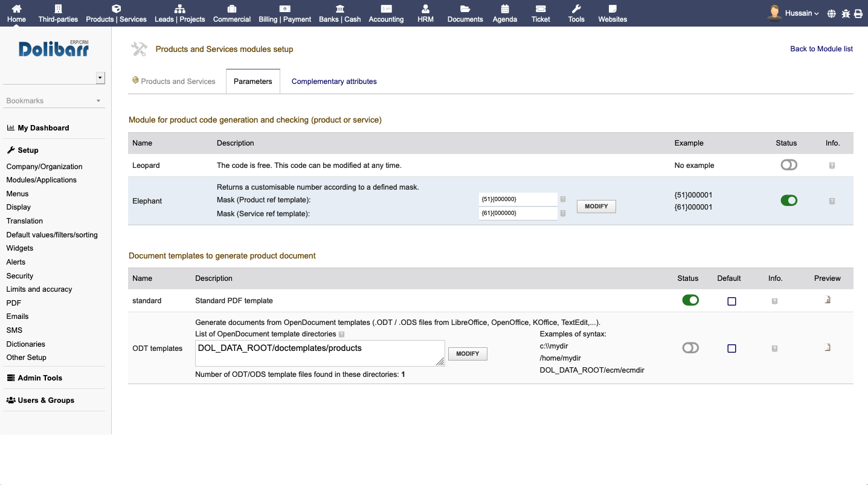
Task: Click info icon for Elephant row
Action: click(832, 201)
